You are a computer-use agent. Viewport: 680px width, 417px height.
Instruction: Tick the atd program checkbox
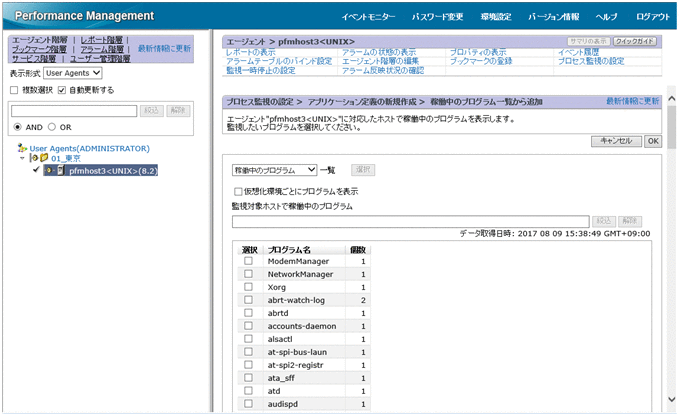[x=248, y=391]
